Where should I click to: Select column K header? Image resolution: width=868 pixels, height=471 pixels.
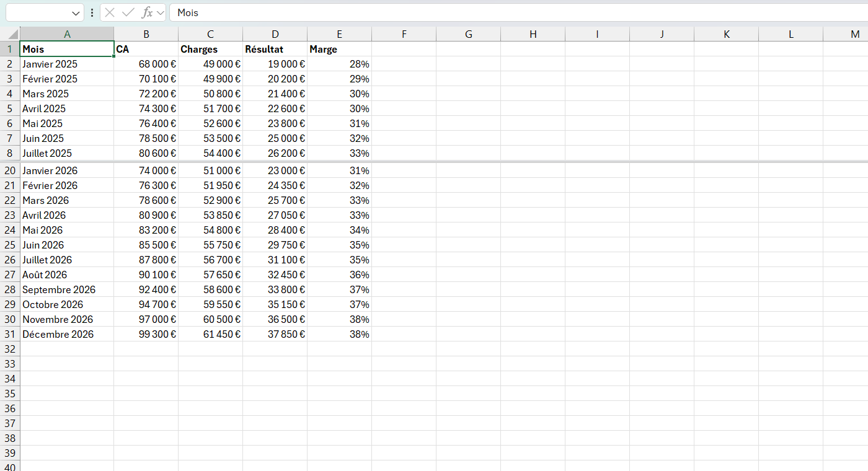tap(727, 34)
